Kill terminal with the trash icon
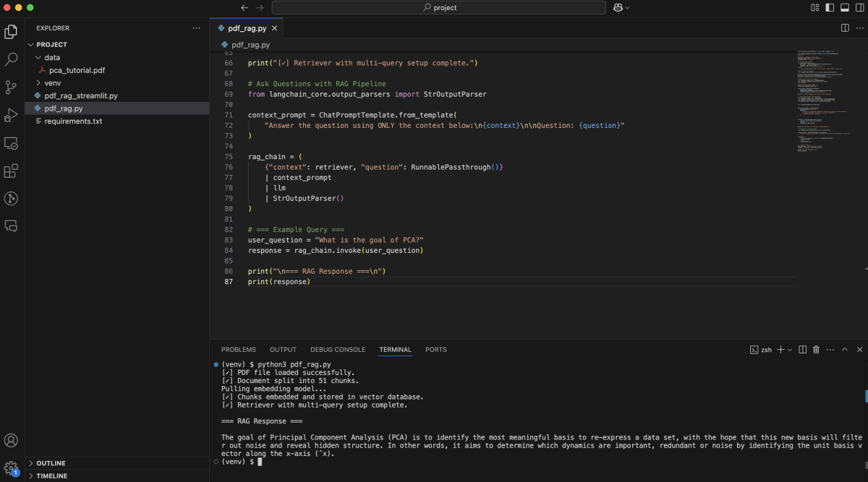Viewport: 868px width, 482px height. 816,350
